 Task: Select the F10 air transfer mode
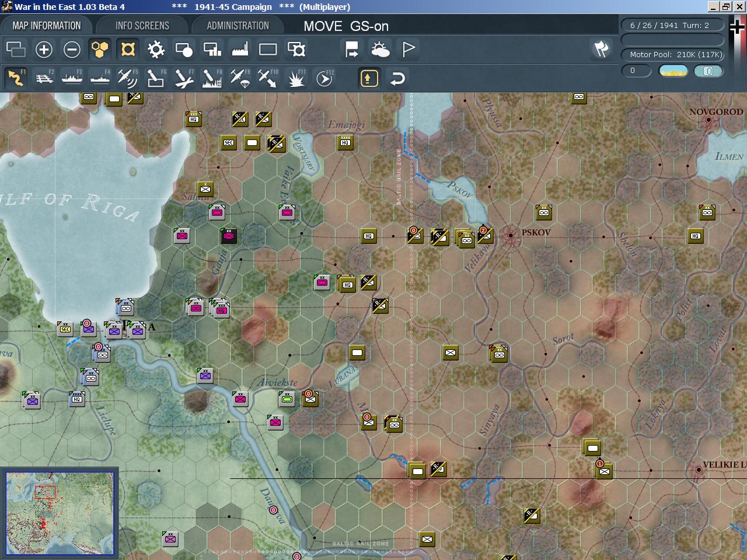[x=268, y=78]
